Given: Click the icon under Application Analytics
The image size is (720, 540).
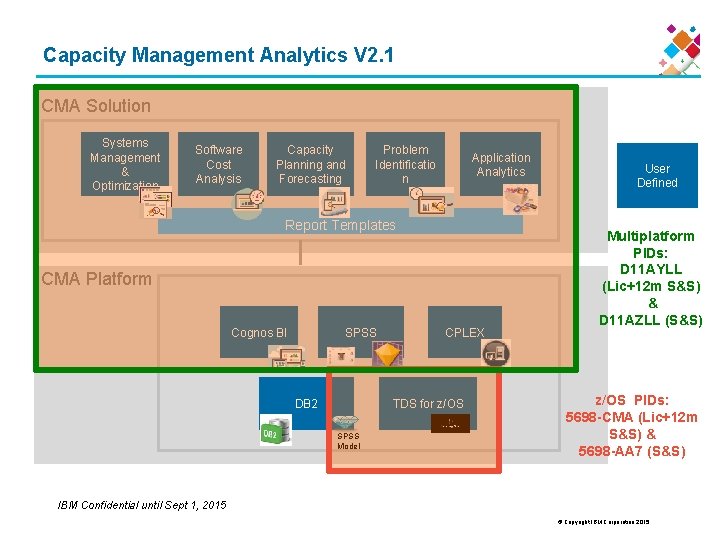Looking at the screenshot, I should (520, 200).
